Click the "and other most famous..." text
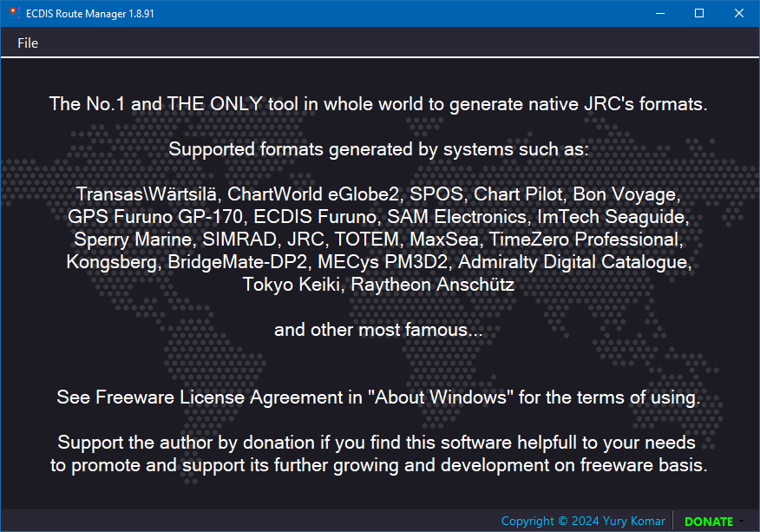 [x=378, y=330]
